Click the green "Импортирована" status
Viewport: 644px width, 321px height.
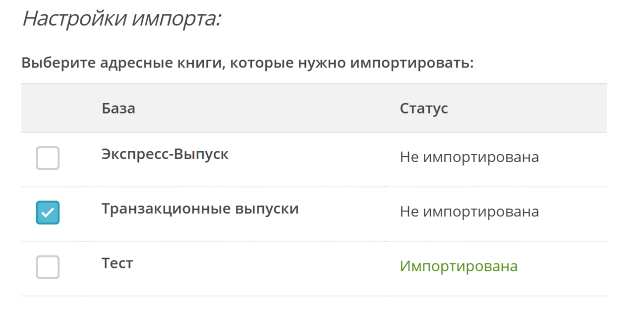tap(459, 266)
